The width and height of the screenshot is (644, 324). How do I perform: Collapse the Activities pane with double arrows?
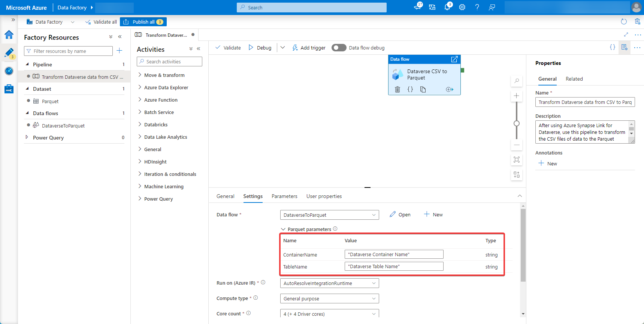pos(199,49)
